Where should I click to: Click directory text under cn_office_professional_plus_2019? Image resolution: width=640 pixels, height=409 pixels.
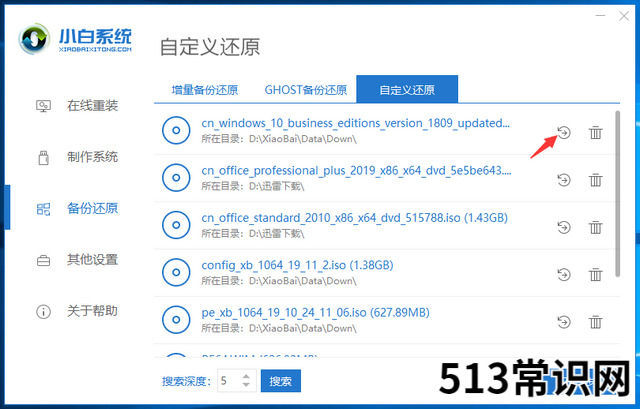253,187
